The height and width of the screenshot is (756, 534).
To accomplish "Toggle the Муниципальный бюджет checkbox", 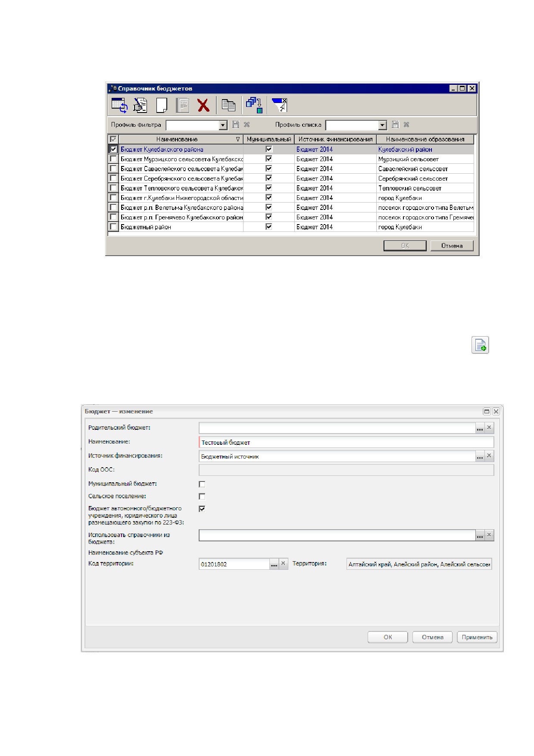I will [202, 484].
